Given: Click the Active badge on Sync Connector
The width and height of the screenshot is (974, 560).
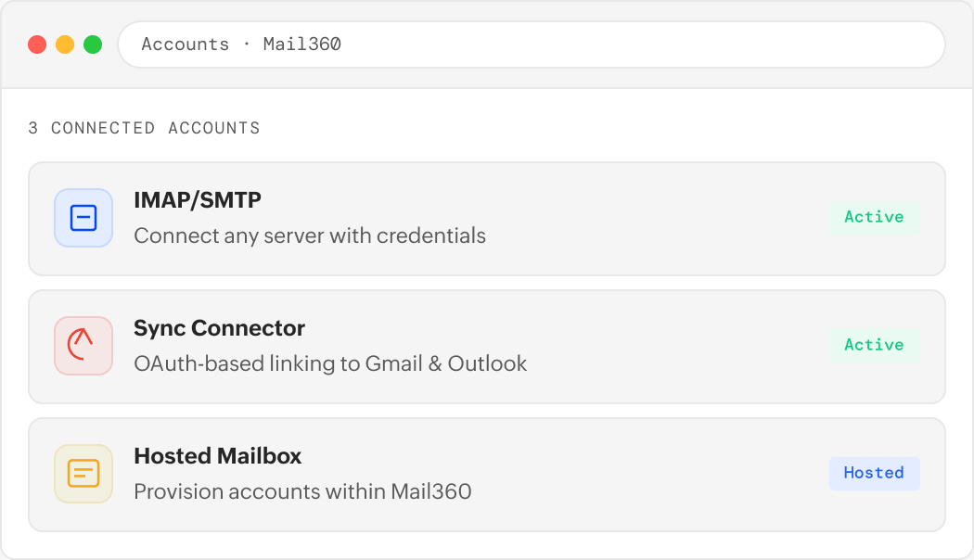Looking at the screenshot, I should [x=874, y=345].
